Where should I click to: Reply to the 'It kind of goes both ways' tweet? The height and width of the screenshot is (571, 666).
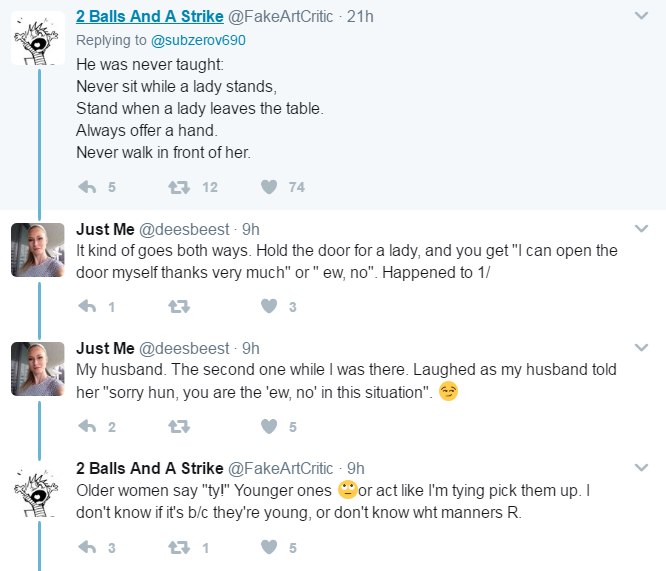[87, 306]
